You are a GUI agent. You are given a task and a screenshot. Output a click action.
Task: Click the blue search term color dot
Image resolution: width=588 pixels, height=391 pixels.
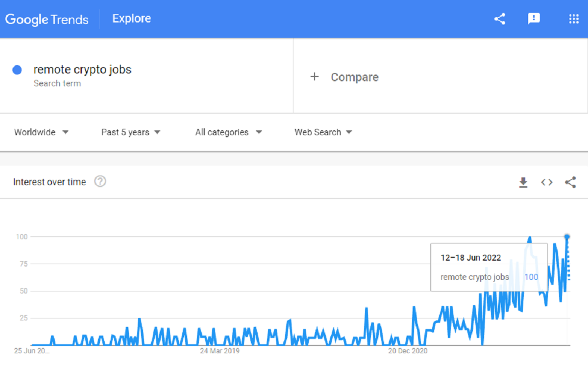(x=17, y=70)
